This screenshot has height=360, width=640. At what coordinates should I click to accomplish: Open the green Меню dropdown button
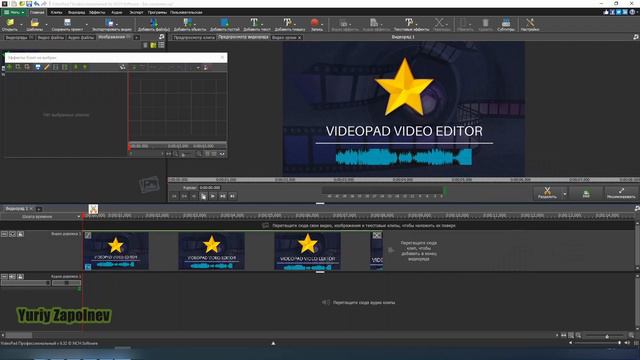pyautogui.click(x=13, y=12)
